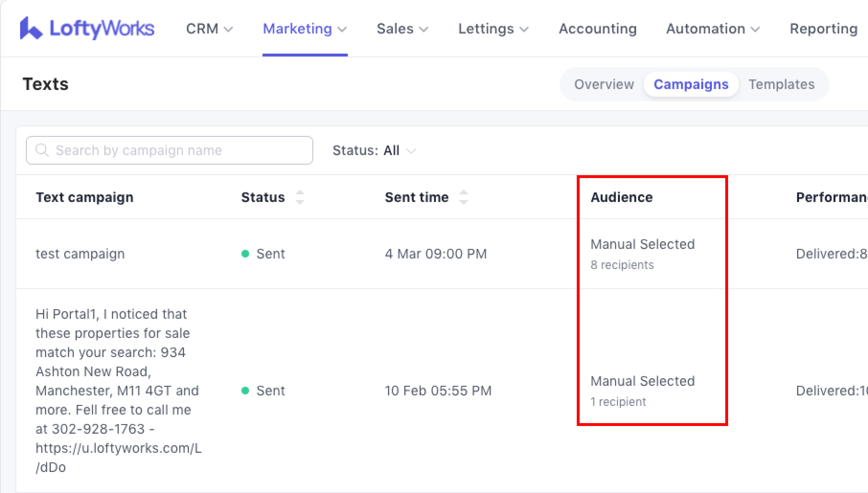The width and height of the screenshot is (868, 493).
Task: Open the test campaign entry
Action: (80, 254)
